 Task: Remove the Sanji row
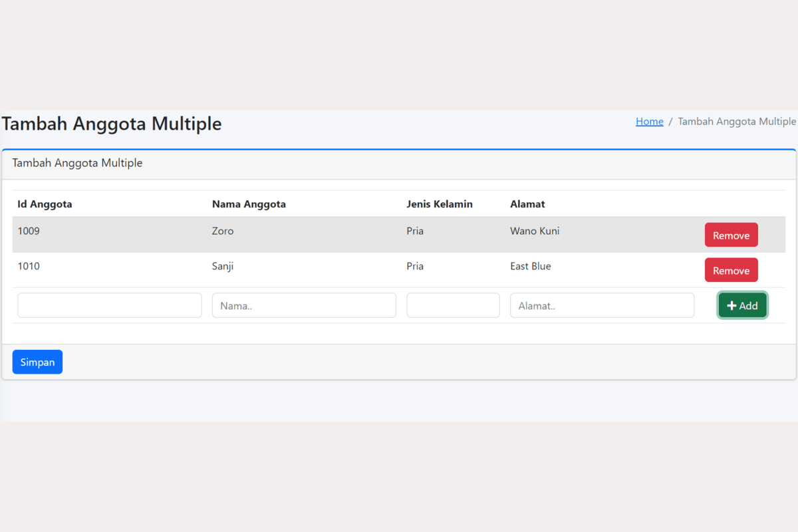731,271
